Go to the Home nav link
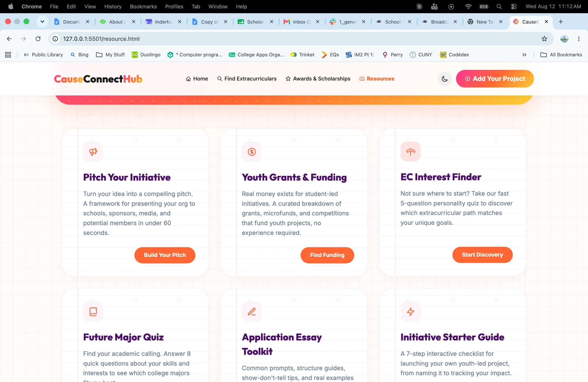This screenshot has height=382, width=588. (x=197, y=79)
